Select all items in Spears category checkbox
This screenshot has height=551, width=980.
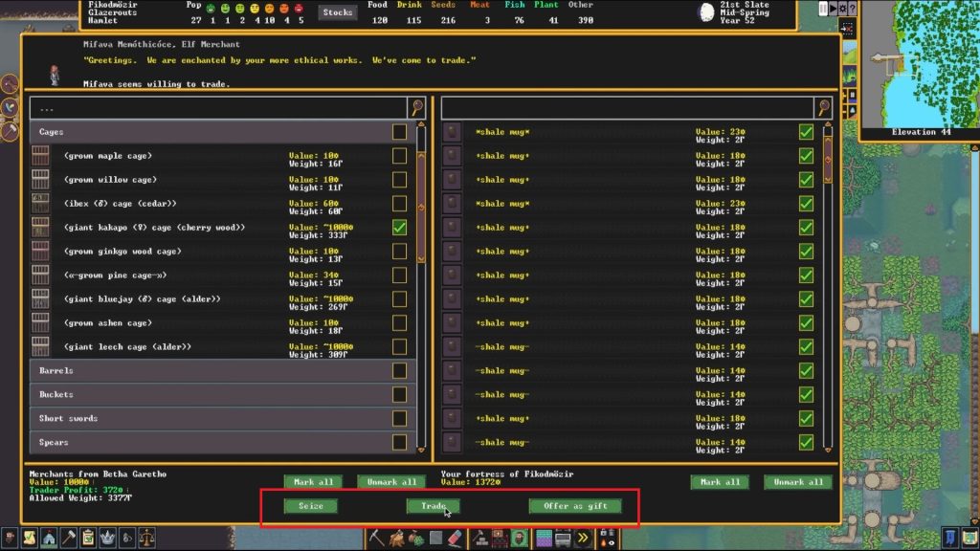pyautogui.click(x=399, y=442)
